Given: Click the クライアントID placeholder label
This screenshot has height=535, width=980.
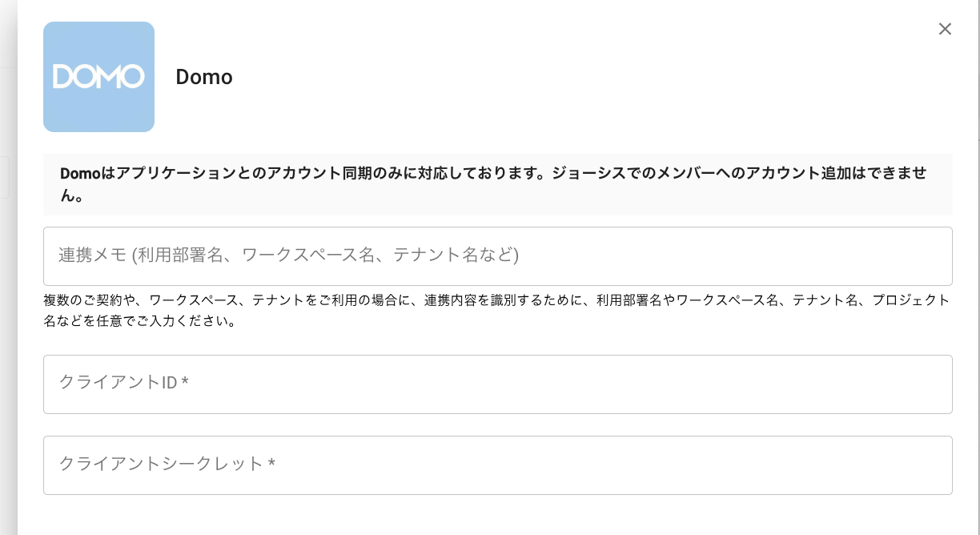Looking at the screenshot, I should pos(118,383).
